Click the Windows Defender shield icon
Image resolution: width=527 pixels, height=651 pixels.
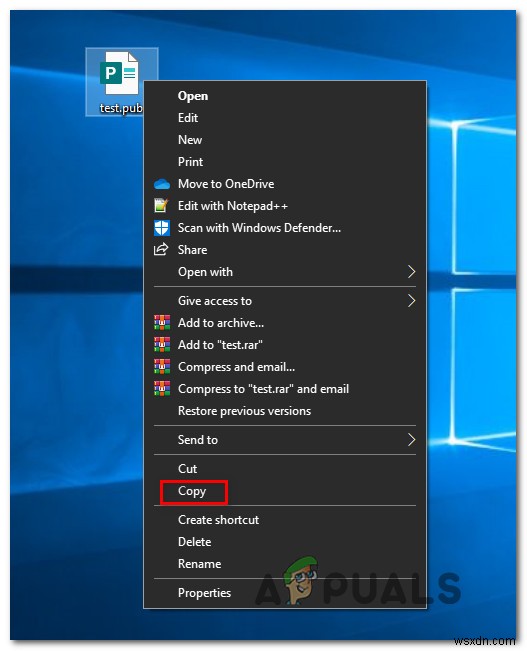pos(162,228)
